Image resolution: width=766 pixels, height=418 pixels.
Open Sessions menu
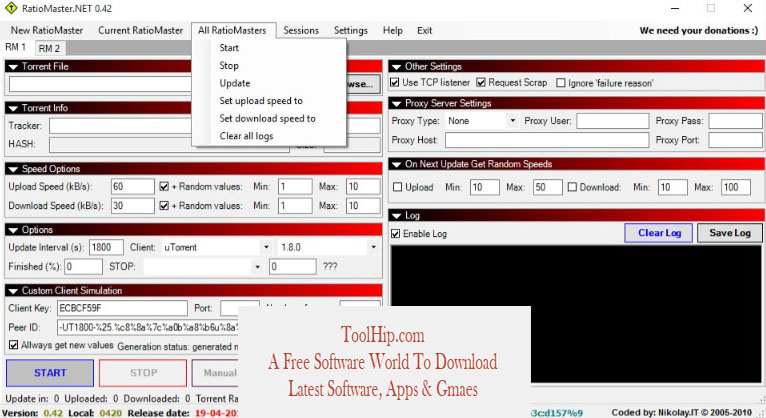click(x=301, y=30)
